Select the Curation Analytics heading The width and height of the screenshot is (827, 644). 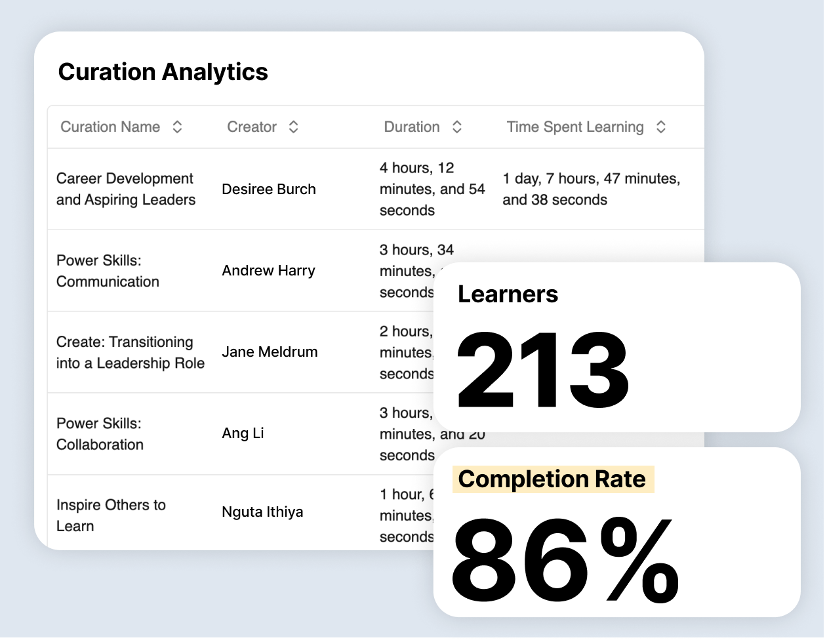point(163,72)
